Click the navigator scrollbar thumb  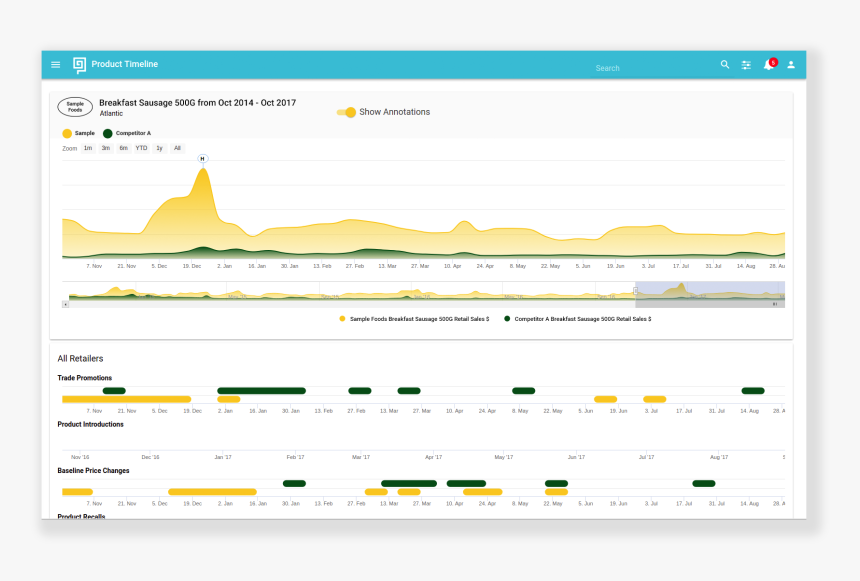[710, 304]
